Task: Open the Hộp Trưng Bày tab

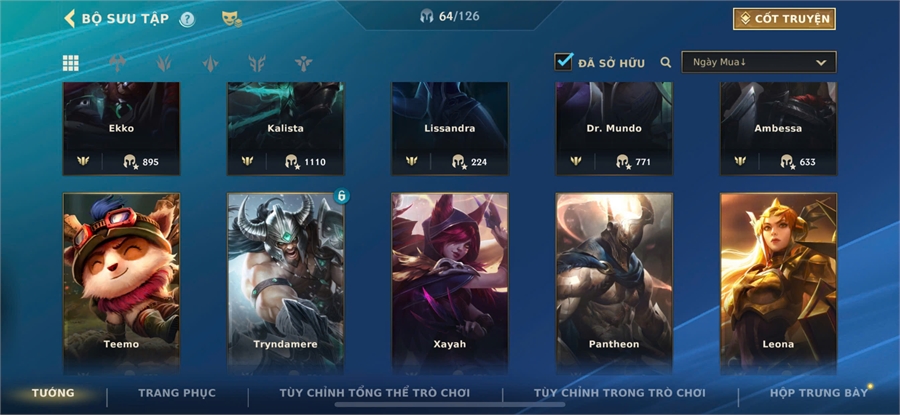Action: click(818, 393)
